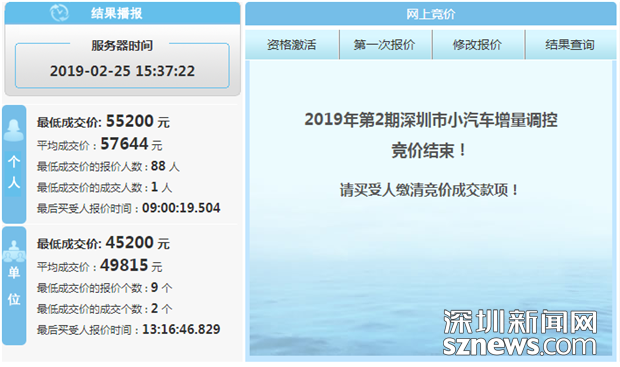
Task: Click the 结果播报 panel title
Action: click(117, 13)
